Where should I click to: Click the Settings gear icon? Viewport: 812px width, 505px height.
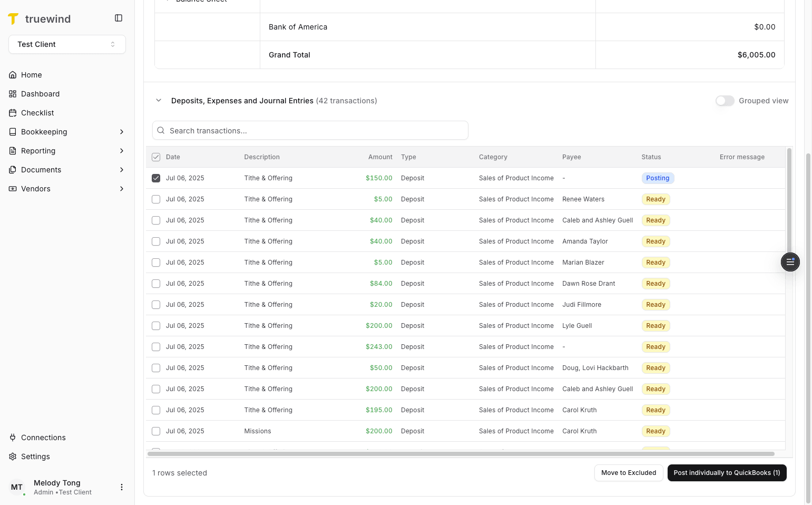click(x=13, y=457)
